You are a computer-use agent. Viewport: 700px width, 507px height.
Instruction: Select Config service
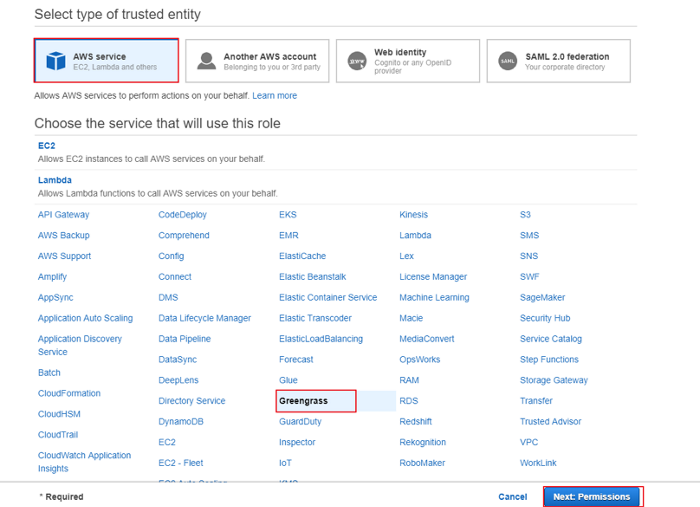[x=171, y=256]
